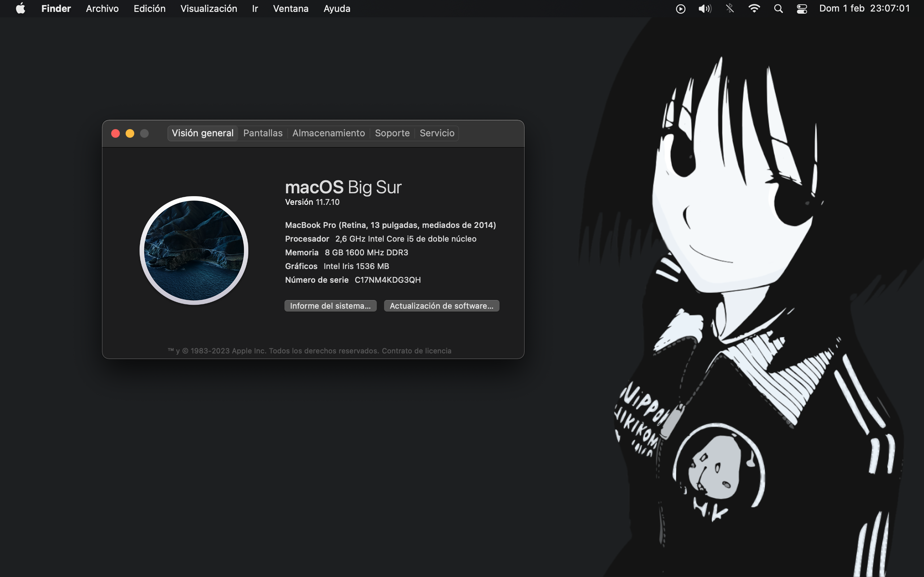Image resolution: width=924 pixels, height=577 pixels.
Task: Click the Now Playing menu bar icon
Action: click(x=680, y=9)
